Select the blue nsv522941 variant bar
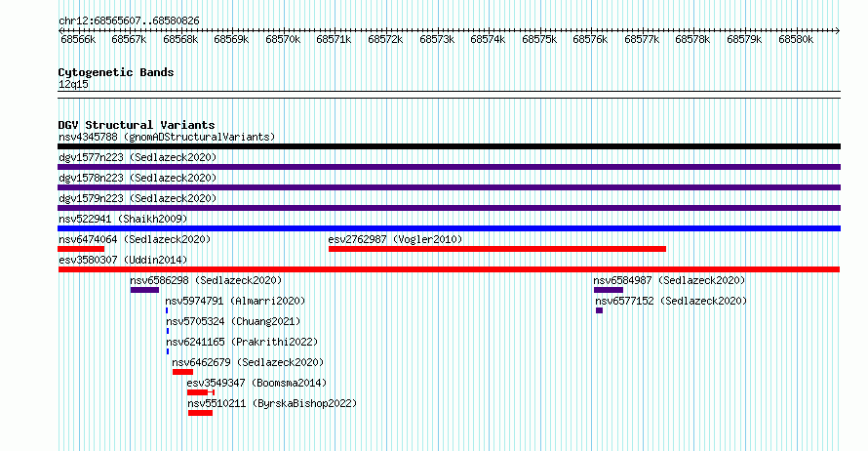This screenshot has height=451, width=868. pos(449,228)
